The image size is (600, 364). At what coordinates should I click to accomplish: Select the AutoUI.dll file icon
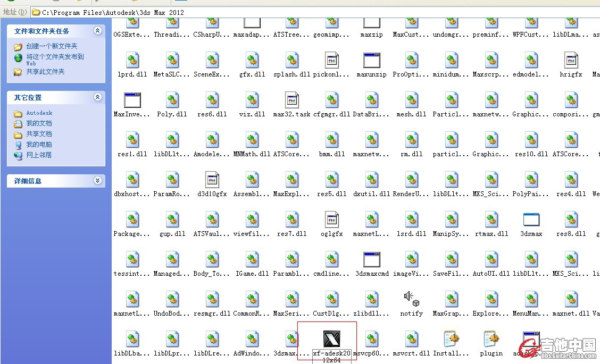[491, 259]
